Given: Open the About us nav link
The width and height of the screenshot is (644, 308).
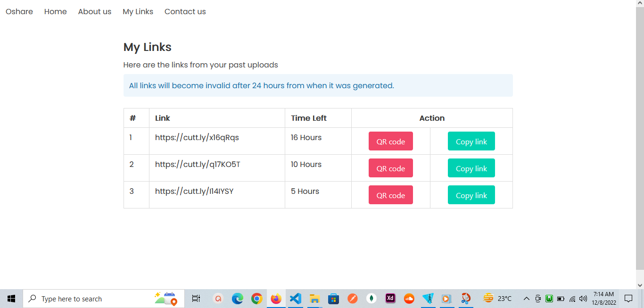Looking at the screenshot, I should [x=95, y=11].
